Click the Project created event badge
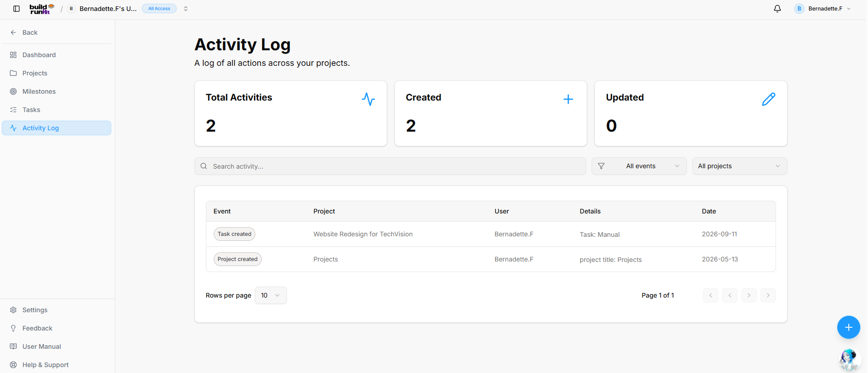The height and width of the screenshot is (373, 868). 237,259
